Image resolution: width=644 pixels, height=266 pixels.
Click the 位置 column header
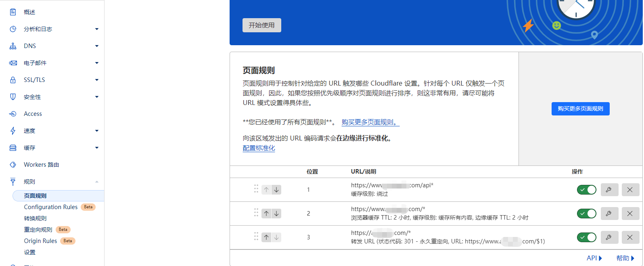[312, 172]
